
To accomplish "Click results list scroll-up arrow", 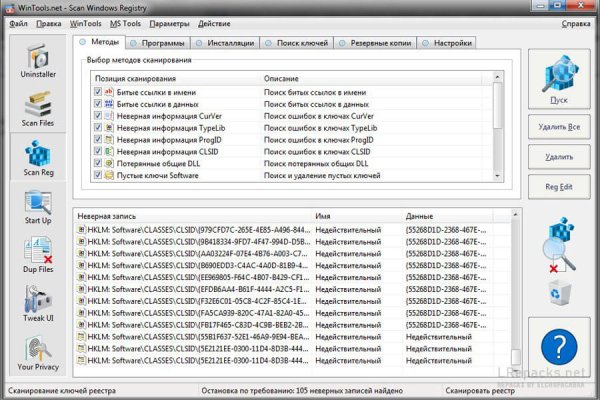I will pyautogui.click(x=515, y=215).
